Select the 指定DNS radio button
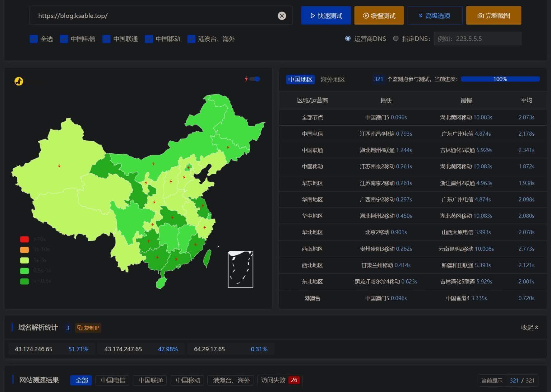551x392 pixels. (x=396, y=39)
